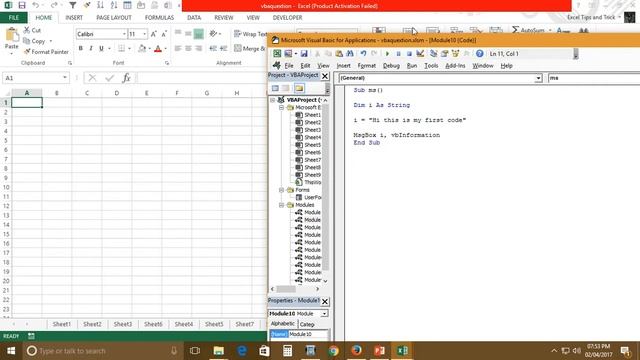Click the Insert Function fx icon
This screenshot has height=360, width=640.
[127, 78]
